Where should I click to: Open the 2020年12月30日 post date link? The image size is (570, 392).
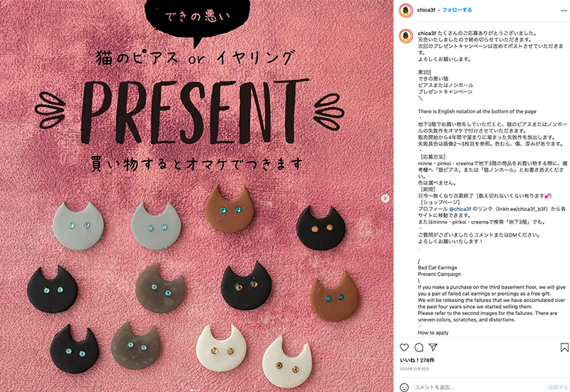coord(415,368)
